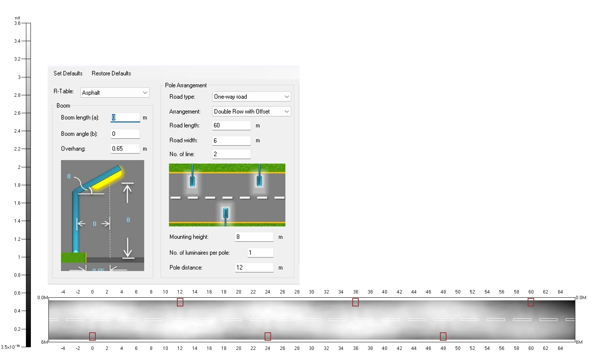Edit the Pole distance field

click(x=254, y=268)
